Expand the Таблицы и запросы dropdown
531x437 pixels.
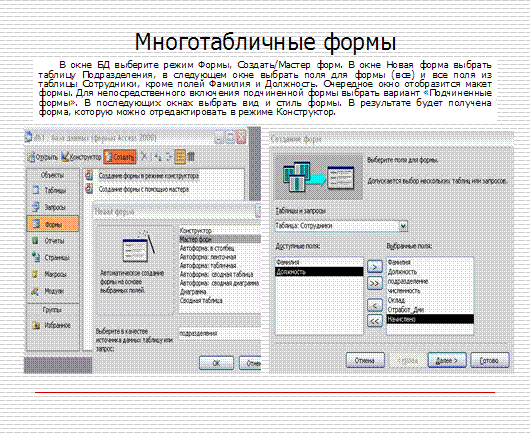point(403,226)
